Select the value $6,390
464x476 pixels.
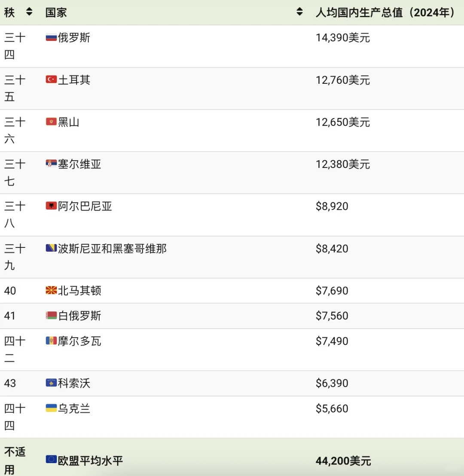[332, 383]
